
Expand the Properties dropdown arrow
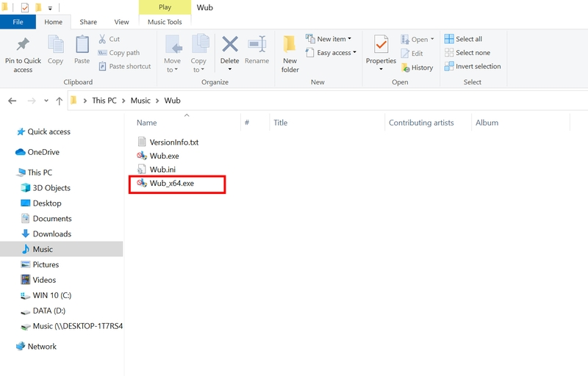pyautogui.click(x=381, y=69)
